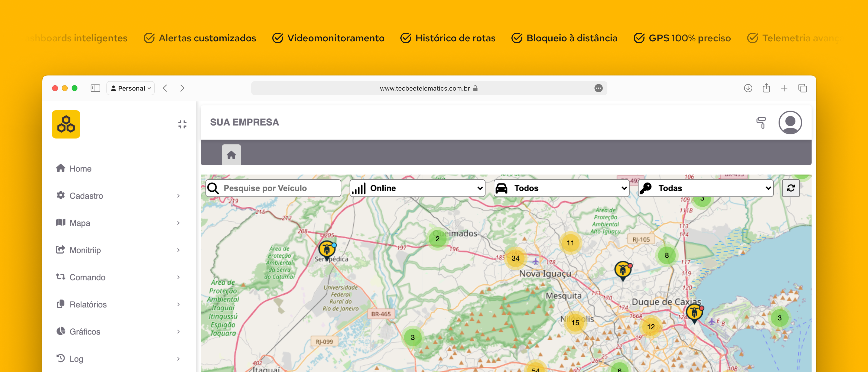Click the key icon beside Todas
The width and height of the screenshot is (868, 372).
point(646,188)
